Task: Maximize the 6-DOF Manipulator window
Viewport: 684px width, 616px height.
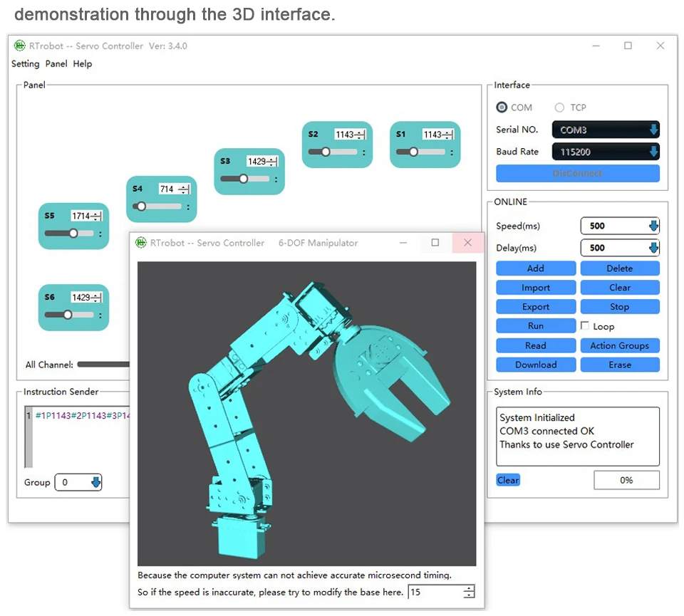Action: (x=435, y=242)
